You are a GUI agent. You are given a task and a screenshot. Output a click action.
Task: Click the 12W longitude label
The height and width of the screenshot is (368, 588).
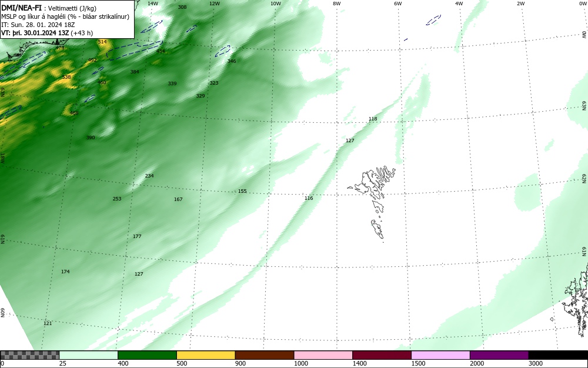tap(215, 4)
